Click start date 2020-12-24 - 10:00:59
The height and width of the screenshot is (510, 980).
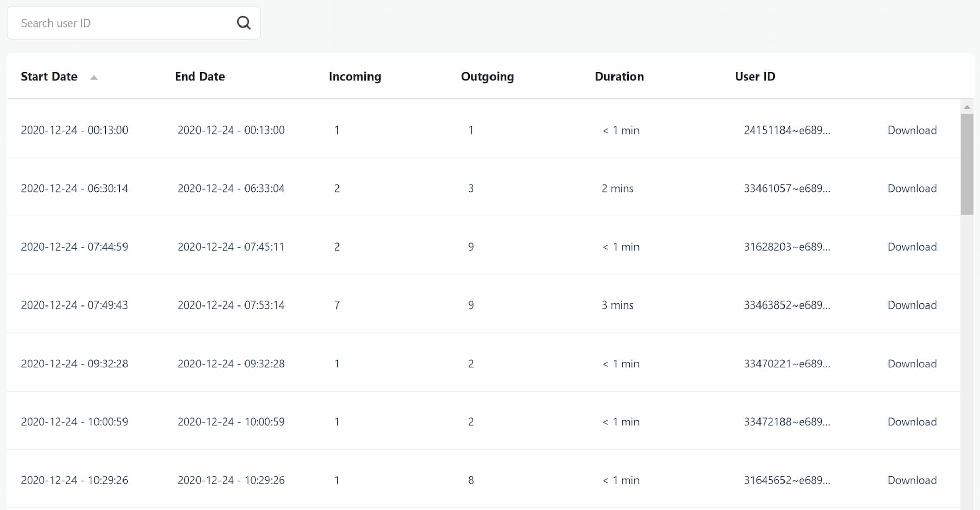75,422
